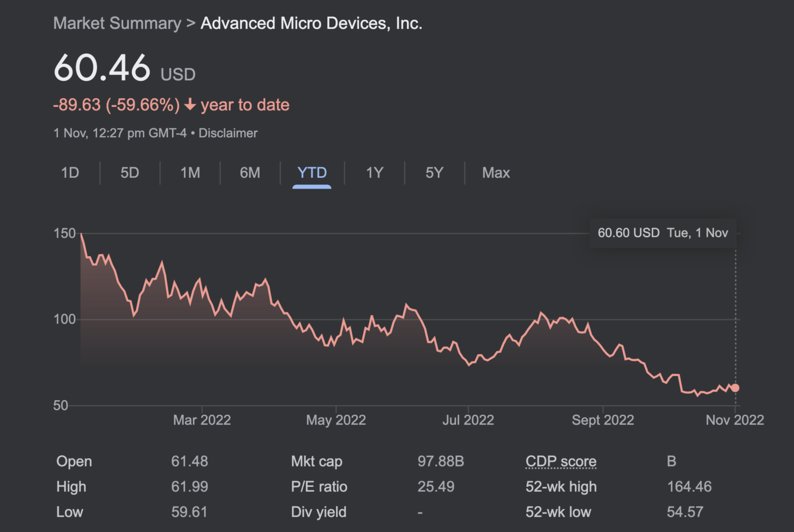Viewport: 794px width, 532px height.
Task: Click the P/E ratio label
Action: (x=319, y=487)
